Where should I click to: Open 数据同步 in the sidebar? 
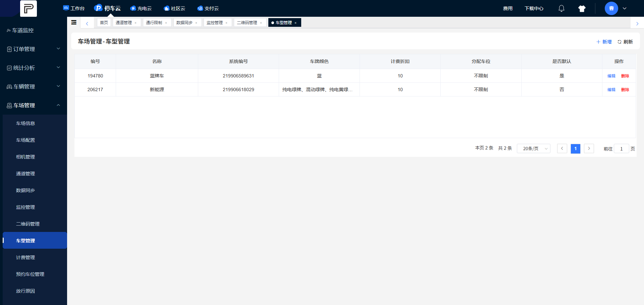(35, 190)
